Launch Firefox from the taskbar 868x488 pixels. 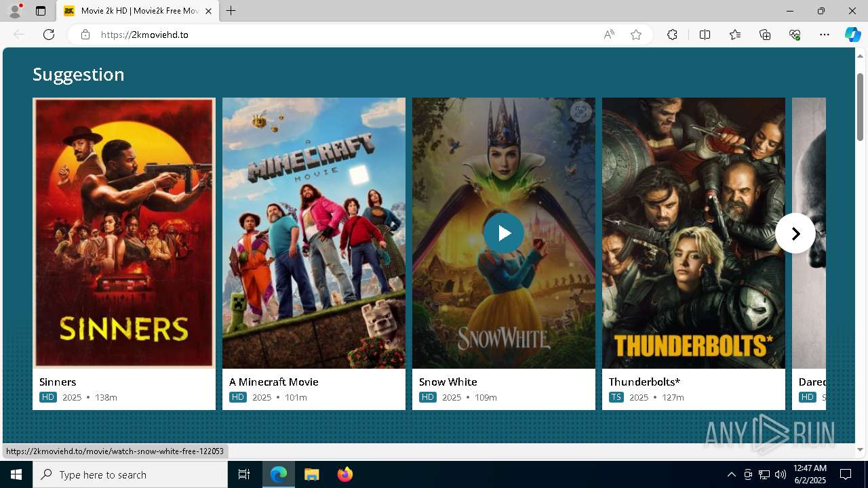click(x=344, y=474)
